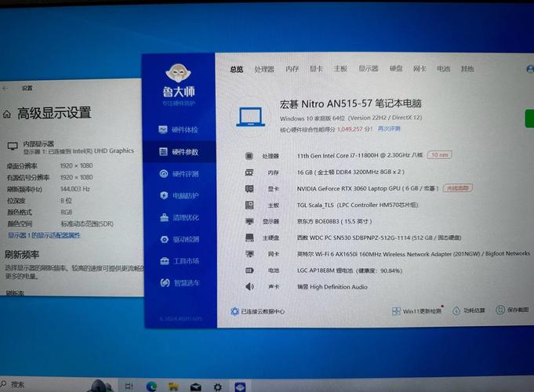Click Win11更新检测 button
Image resolution: width=534 pixels, height=392 pixels.
tap(417, 311)
